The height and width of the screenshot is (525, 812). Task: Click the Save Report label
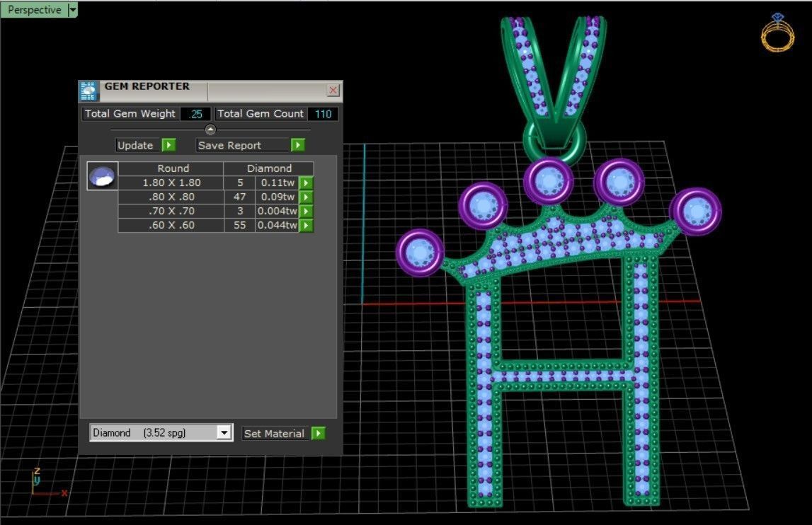(229, 146)
